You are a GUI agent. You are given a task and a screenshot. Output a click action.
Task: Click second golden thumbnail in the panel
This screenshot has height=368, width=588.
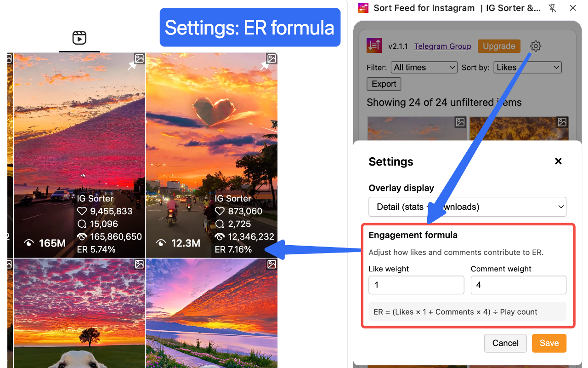[x=519, y=128]
